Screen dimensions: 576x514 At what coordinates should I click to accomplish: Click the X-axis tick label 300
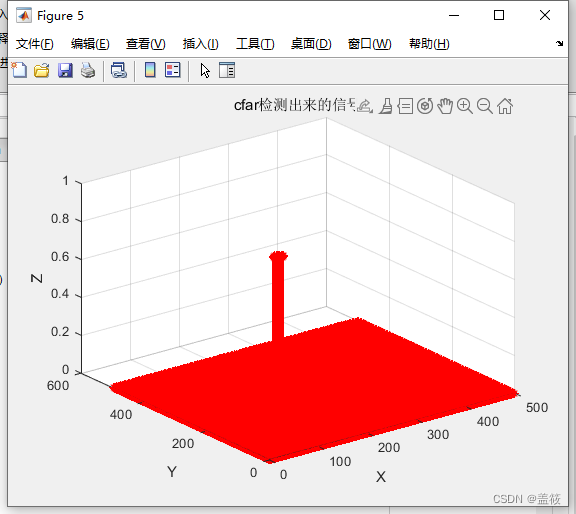pos(438,435)
